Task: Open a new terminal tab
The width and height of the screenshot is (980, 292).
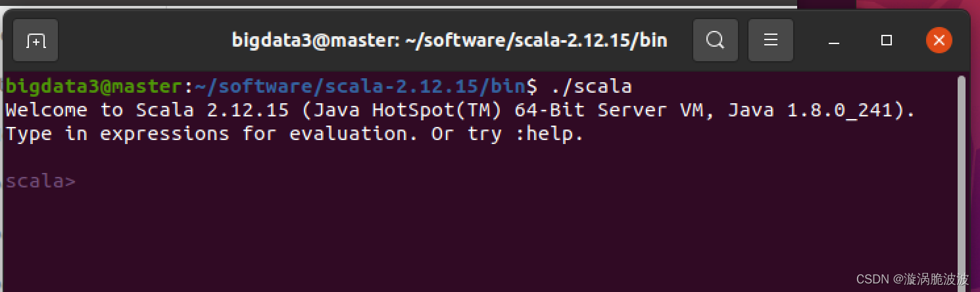Action: click(x=36, y=41)
